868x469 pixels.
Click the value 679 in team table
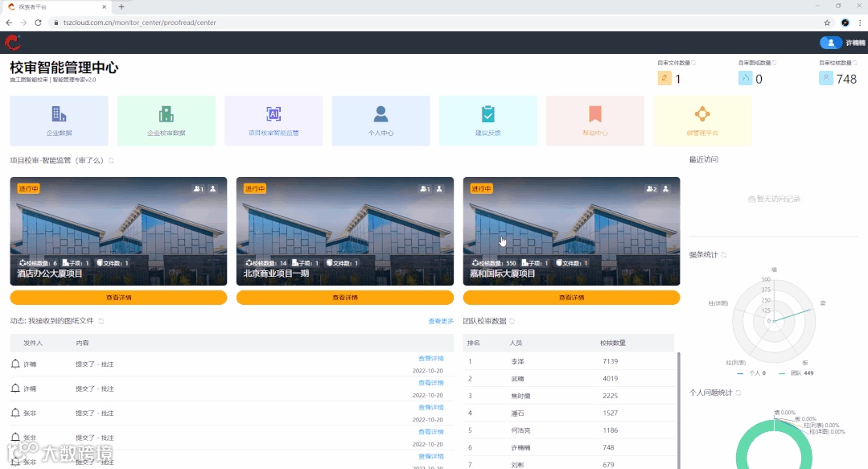pyautogui.click(x=608, y=464)
